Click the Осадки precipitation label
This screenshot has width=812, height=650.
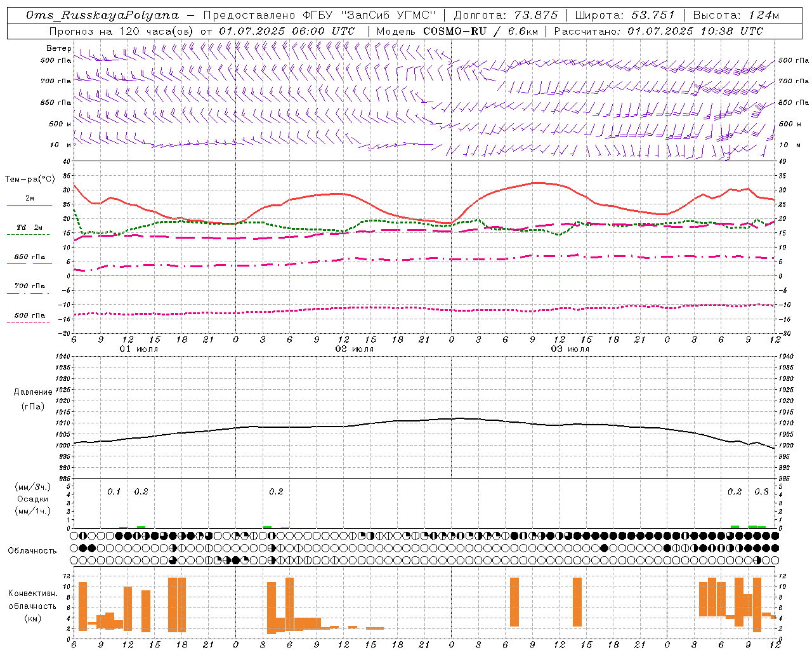click(x=33, y=499)
